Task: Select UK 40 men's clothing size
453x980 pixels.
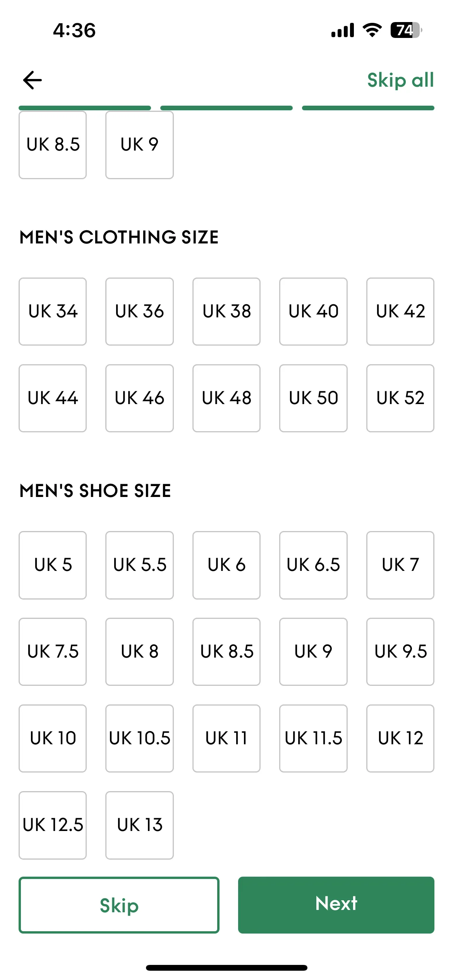Action: click(313, 312)
